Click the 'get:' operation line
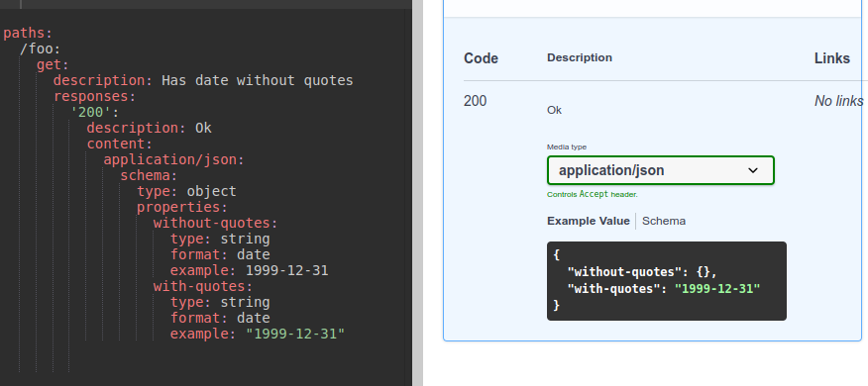Viewport: 868px width, 386px height. point(53,64)
